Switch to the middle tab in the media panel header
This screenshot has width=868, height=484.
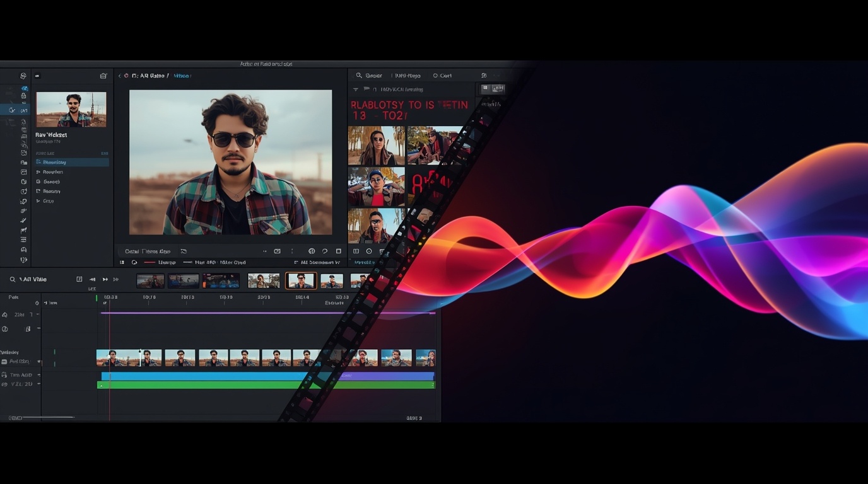(408, 76)
